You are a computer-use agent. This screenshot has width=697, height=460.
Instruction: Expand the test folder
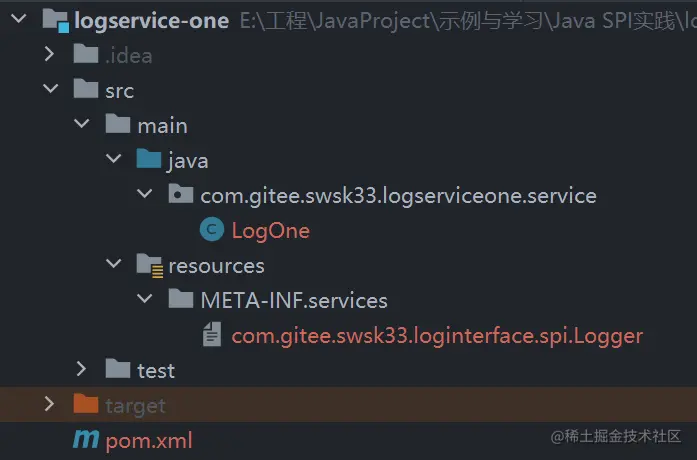pos(82,370)
